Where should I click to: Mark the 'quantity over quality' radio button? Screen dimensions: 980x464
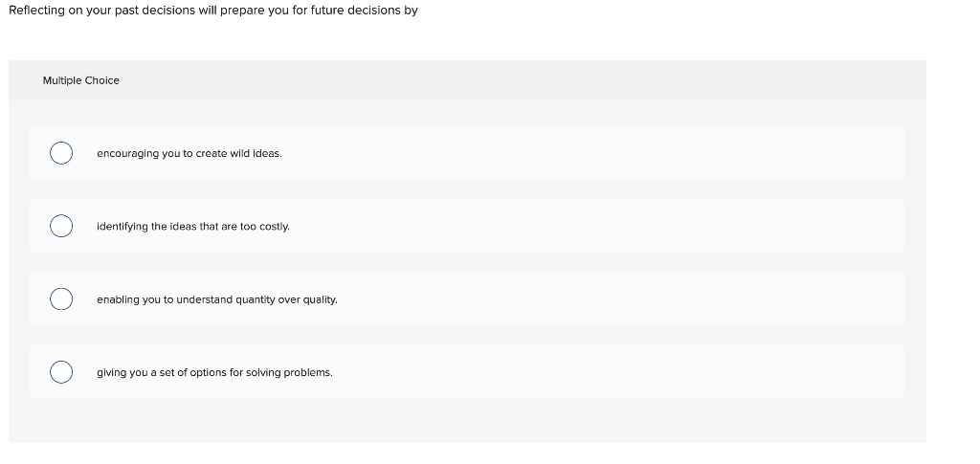(61, 299)
